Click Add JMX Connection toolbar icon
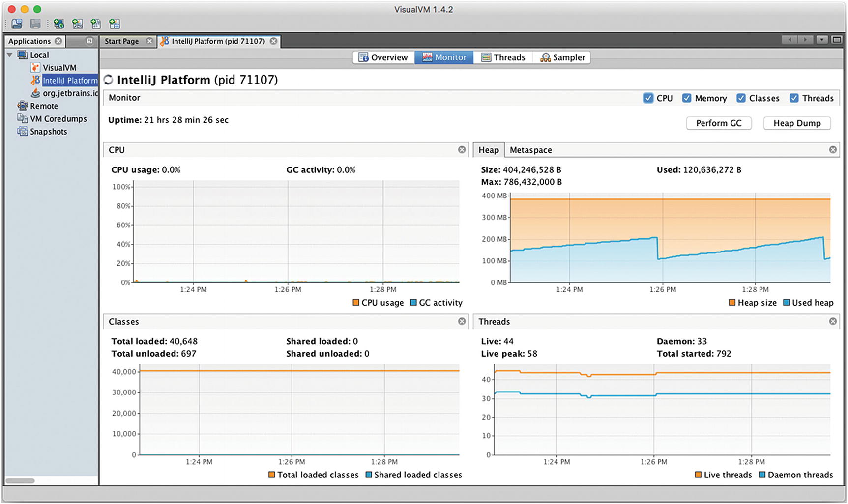848x504 pixels. pyautogui.click(x=77, y=24)
